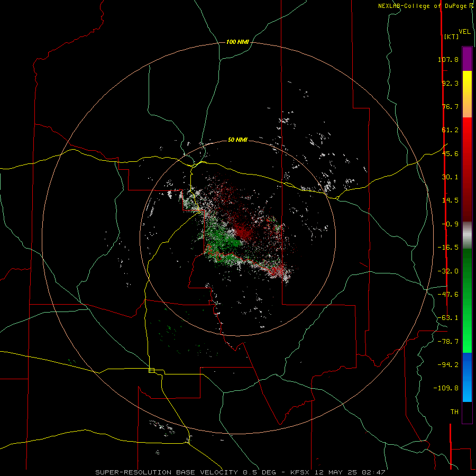
Task: Click the VEL label above the color bar
Action: pos(464,32)
